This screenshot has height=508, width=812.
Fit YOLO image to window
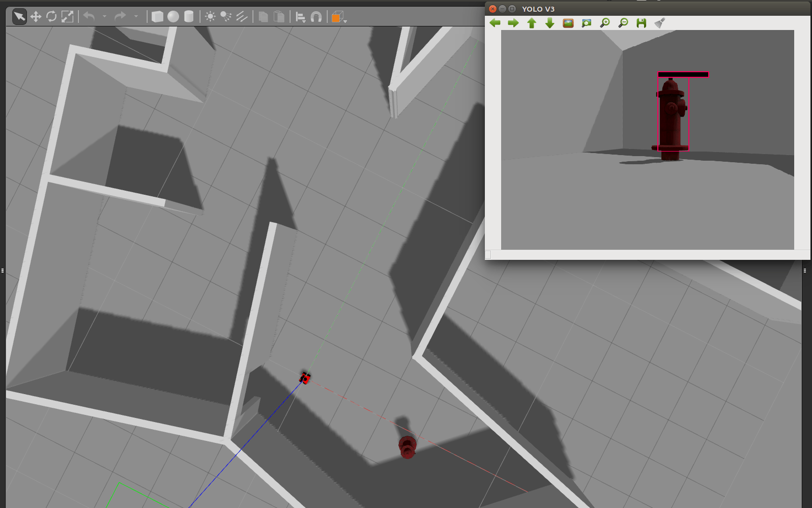tap(587, 23)
